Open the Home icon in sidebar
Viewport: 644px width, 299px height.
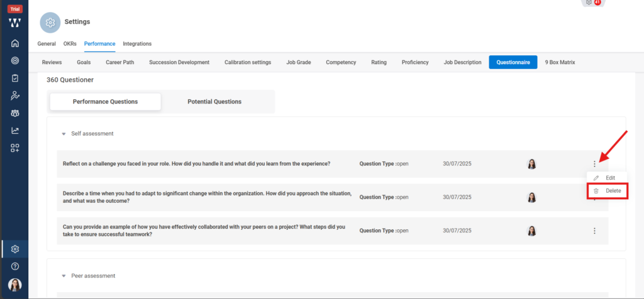(x=15, y=43)
